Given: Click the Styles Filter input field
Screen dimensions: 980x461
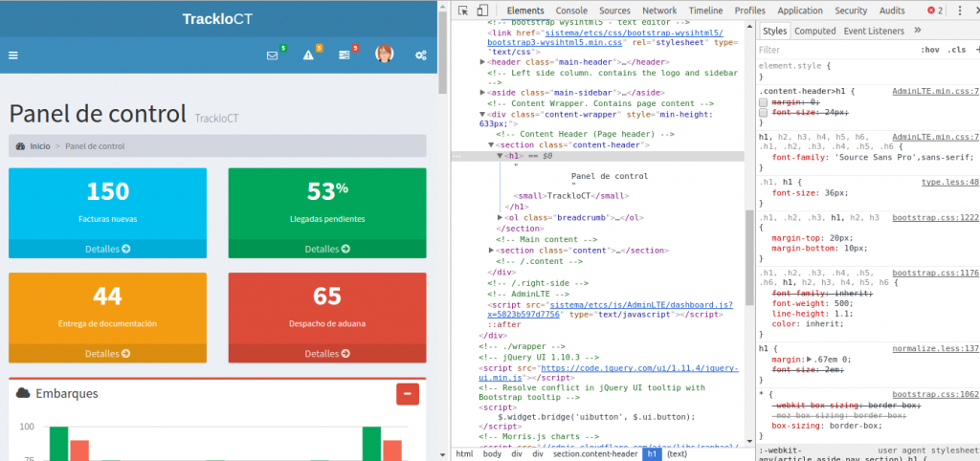Looking at the screenshot, I should tap(835, 50).
